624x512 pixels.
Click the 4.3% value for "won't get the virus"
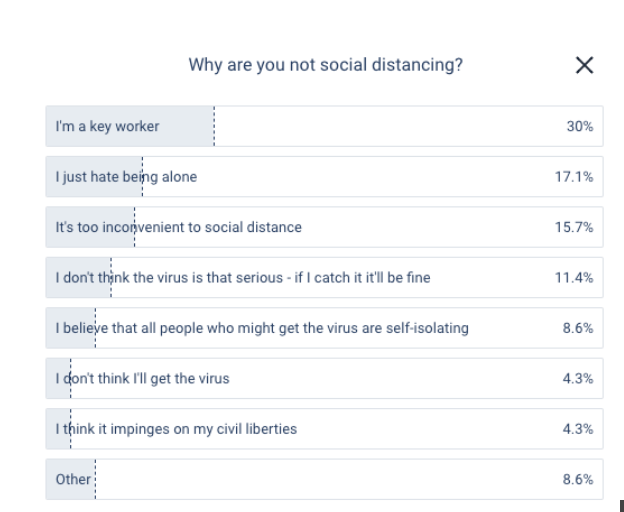tap(577, 378)
